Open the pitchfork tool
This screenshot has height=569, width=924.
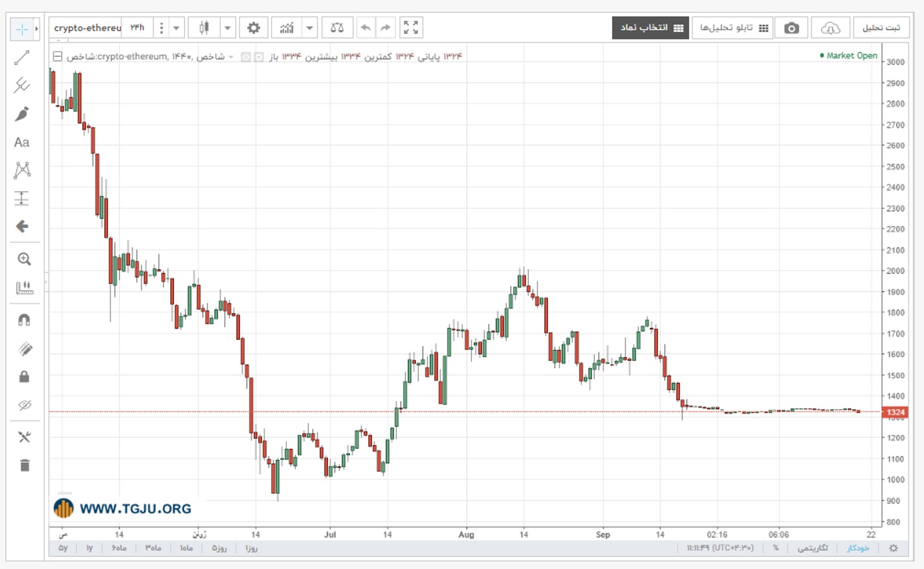click(x=22, y=85)
